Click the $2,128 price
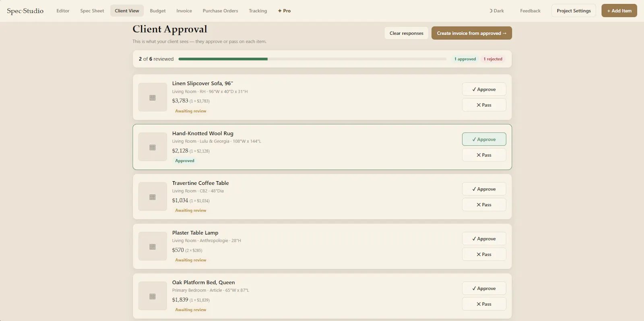Viewport: 644px width, 321px height. tap(180, 151)
